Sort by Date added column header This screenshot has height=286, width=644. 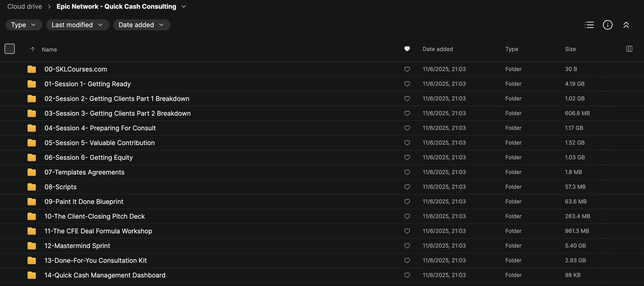pos(437,49)
